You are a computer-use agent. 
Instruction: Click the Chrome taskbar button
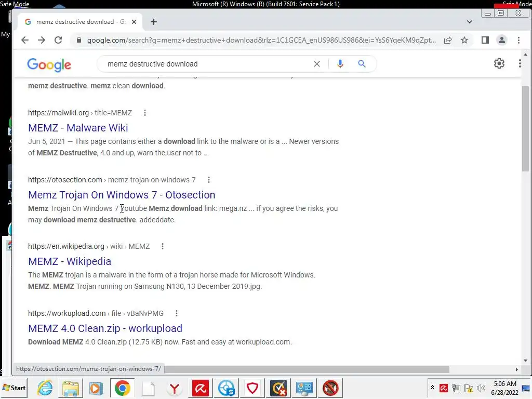pyautogui.click(x=122, y=388)
